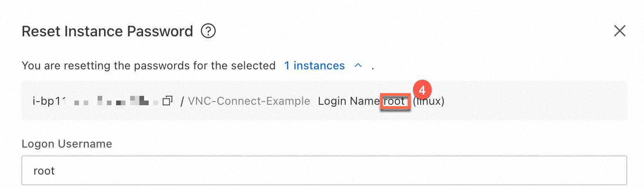Viewport: 644px width, 189px height.
Task: Click the Logon Username field label
Action: tap(67, 144)
